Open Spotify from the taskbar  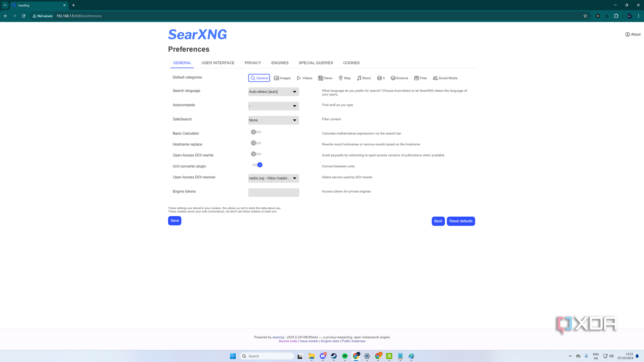point(345,356)
